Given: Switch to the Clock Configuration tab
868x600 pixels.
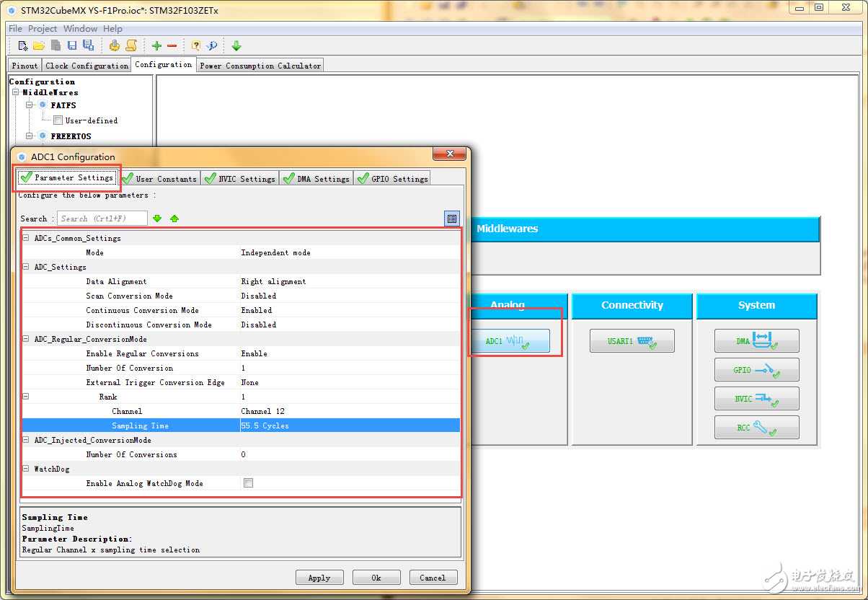Looking at the screenshot, I should pos(87,65).
